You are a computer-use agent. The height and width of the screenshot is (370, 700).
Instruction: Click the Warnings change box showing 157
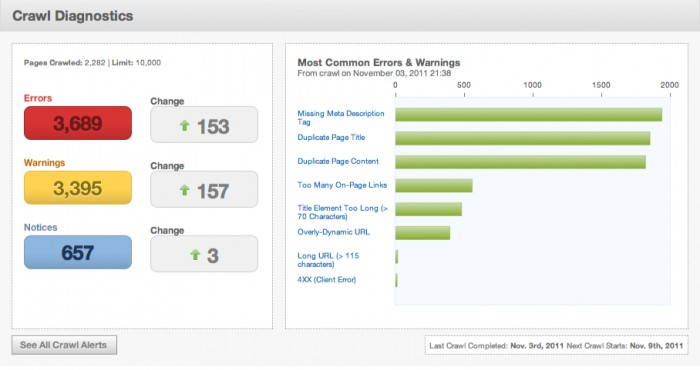(x=204, y=189)
